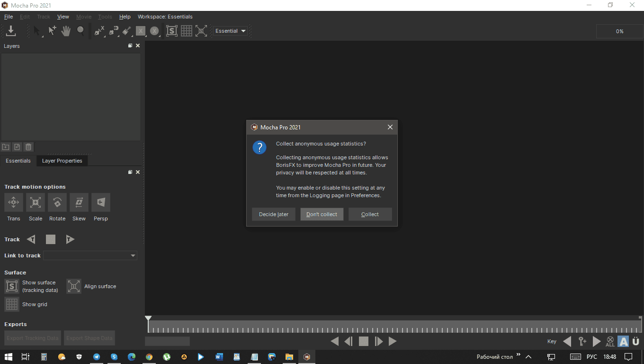Click the timeline ruler bar

[395, 327]
